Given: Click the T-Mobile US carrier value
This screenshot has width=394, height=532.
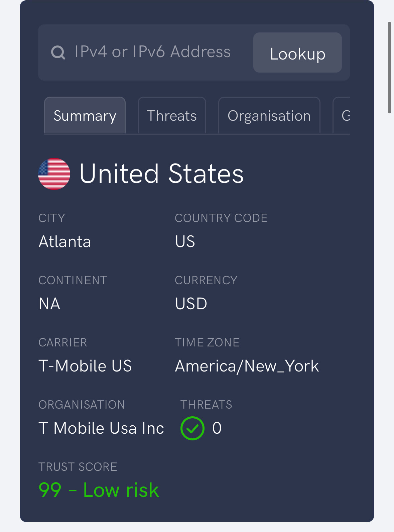Looking at the screenshot, I should click(85, 366).
